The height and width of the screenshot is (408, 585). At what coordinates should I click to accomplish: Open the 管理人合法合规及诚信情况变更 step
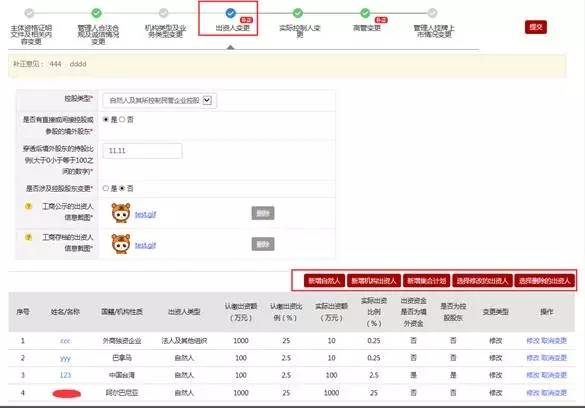pos(98,35)
